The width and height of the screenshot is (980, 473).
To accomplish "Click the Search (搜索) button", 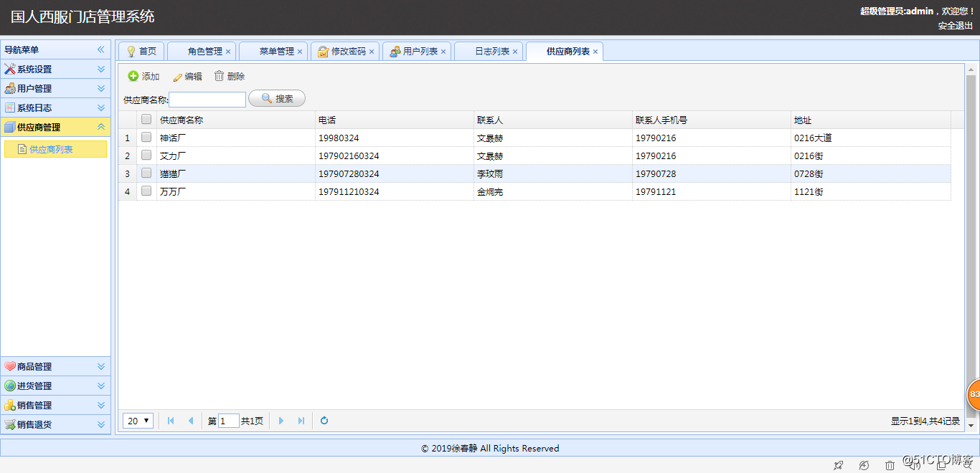I will click(x=277, y=99).
